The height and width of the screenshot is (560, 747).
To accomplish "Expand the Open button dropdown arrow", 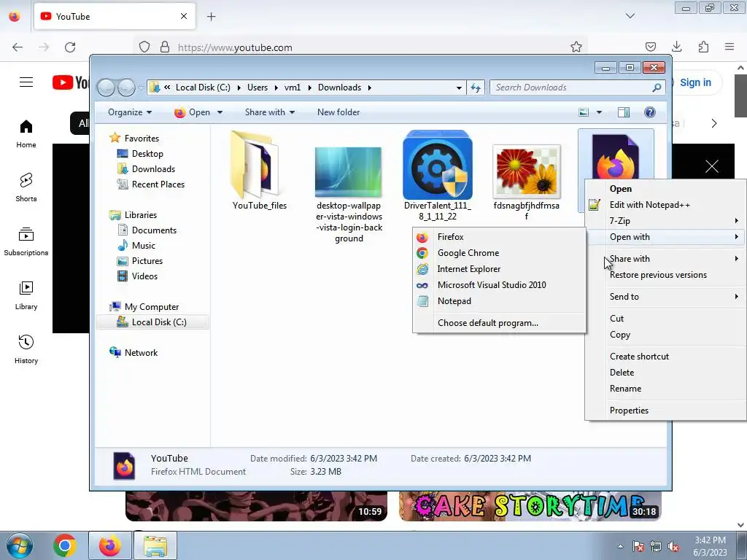I will (x=220, y=113).
